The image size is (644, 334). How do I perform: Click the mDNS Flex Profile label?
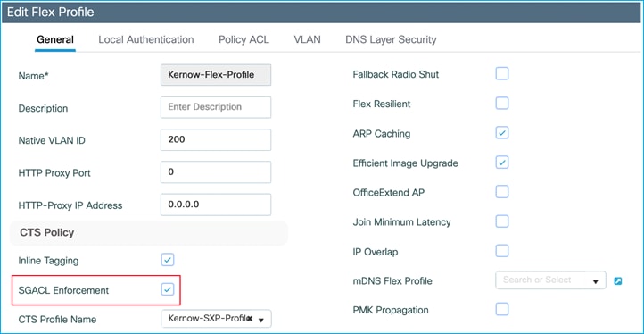point(392,281)
